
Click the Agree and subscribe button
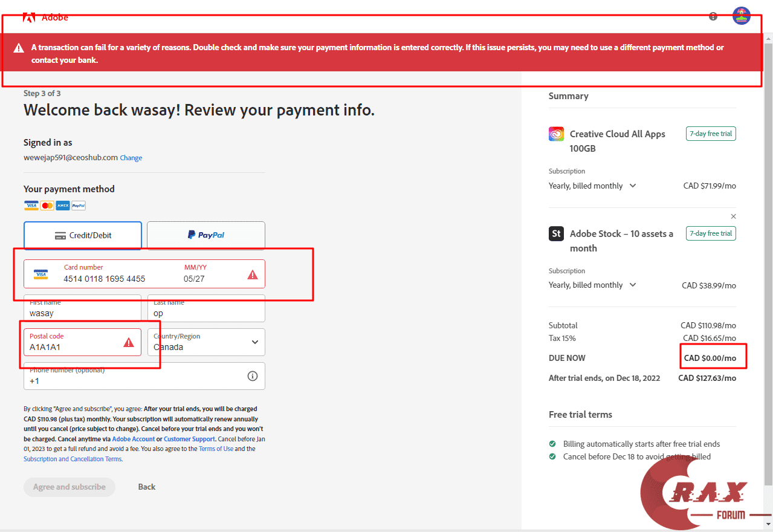tap(70, 487)
